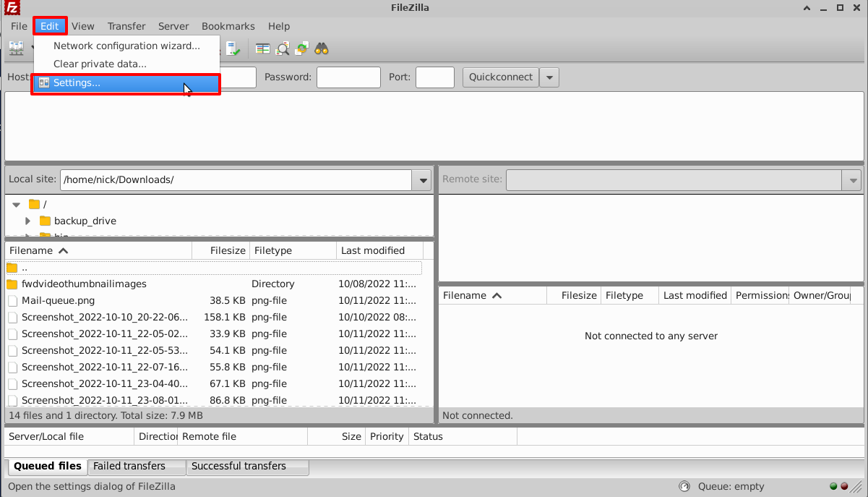Click the local Filetype column header
Viewport: 868px width, 497px height.
point(293,250)
